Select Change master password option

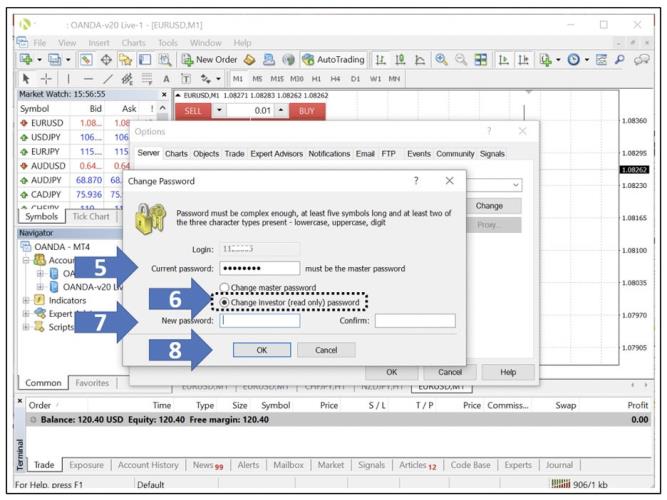tap(268, 288)
